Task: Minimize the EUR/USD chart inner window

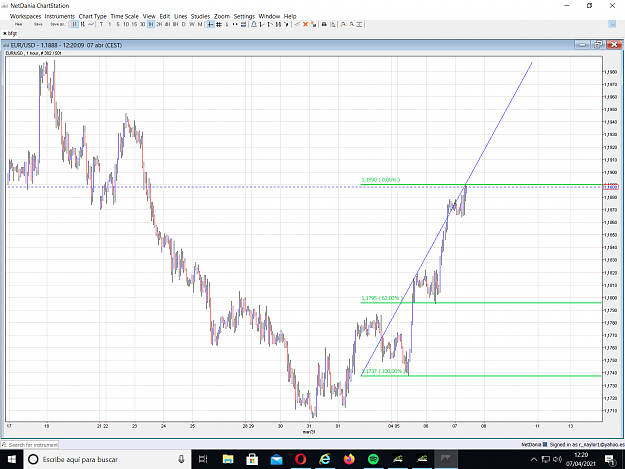Action: [582, 45]
